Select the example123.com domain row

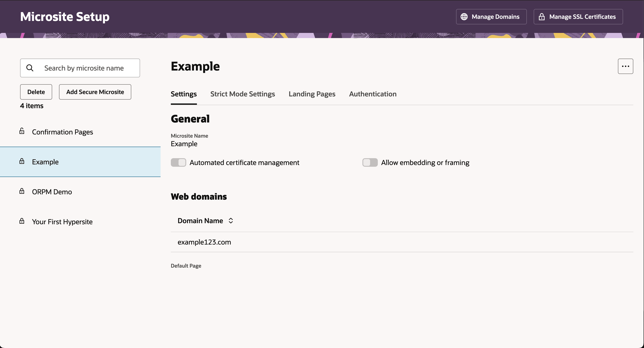pos(204,242)
